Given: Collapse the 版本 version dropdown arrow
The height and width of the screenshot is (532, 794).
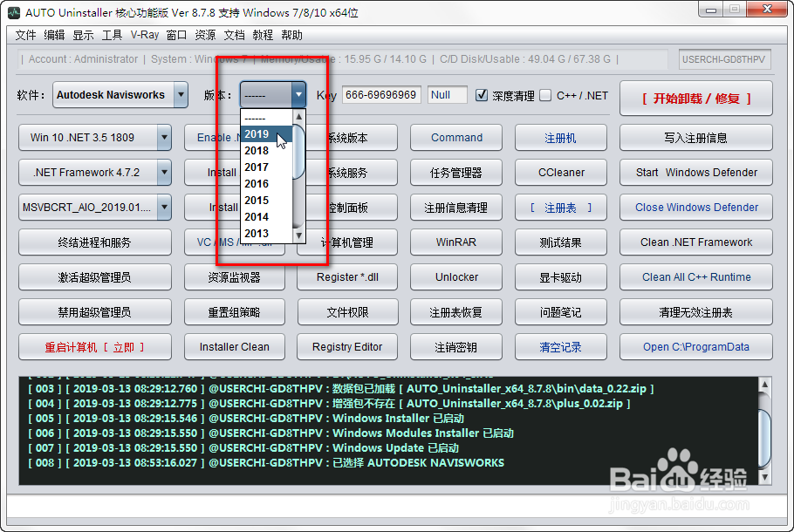Looking at the screenshot, I should click(x=298, y=95).
